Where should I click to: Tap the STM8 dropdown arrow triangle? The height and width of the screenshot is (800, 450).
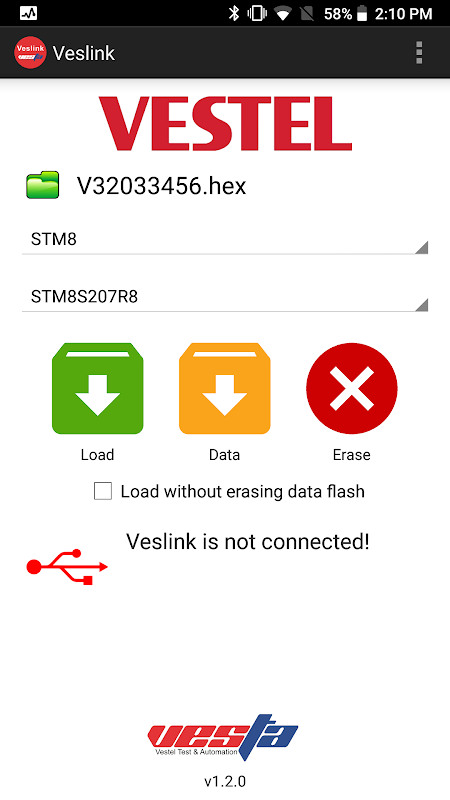(421, 248)
